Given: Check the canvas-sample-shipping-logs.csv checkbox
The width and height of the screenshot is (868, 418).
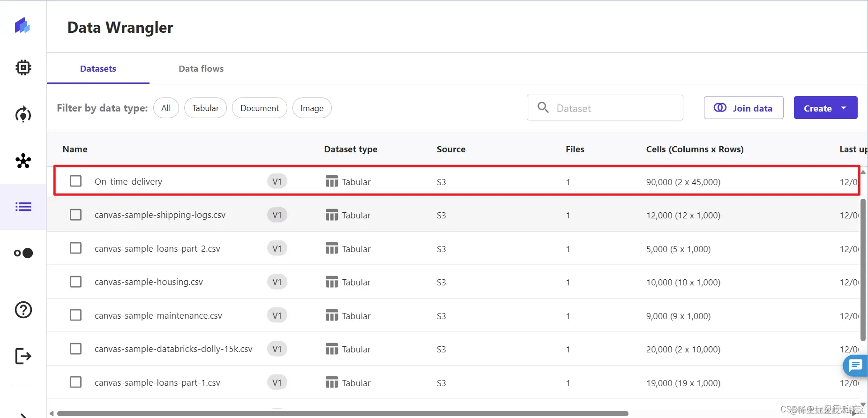Looking at the screenshot, I should point(75,215).
